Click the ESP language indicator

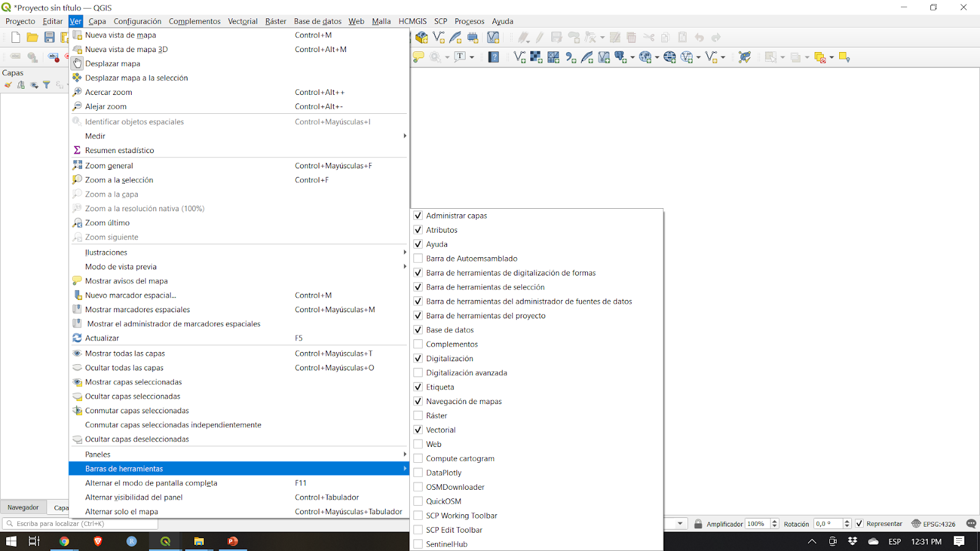pos(895,541)
